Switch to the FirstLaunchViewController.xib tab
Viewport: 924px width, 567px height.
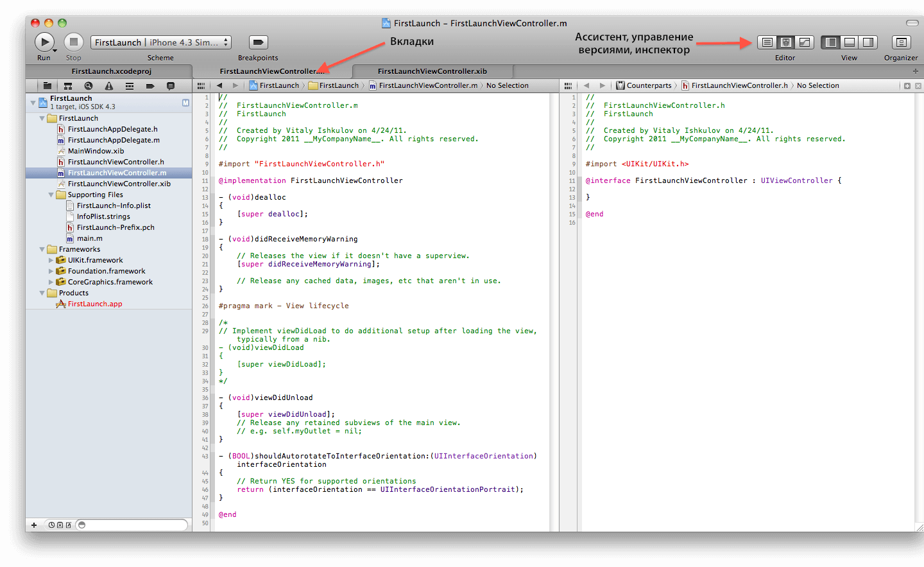pos(432,71)
